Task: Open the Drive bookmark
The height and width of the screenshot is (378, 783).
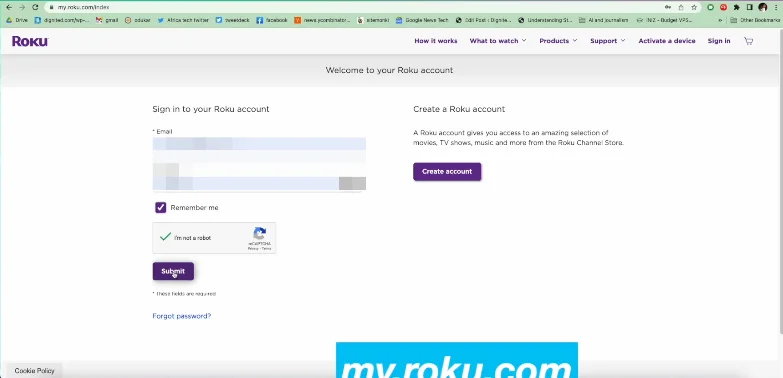Action: click(17, 20)
